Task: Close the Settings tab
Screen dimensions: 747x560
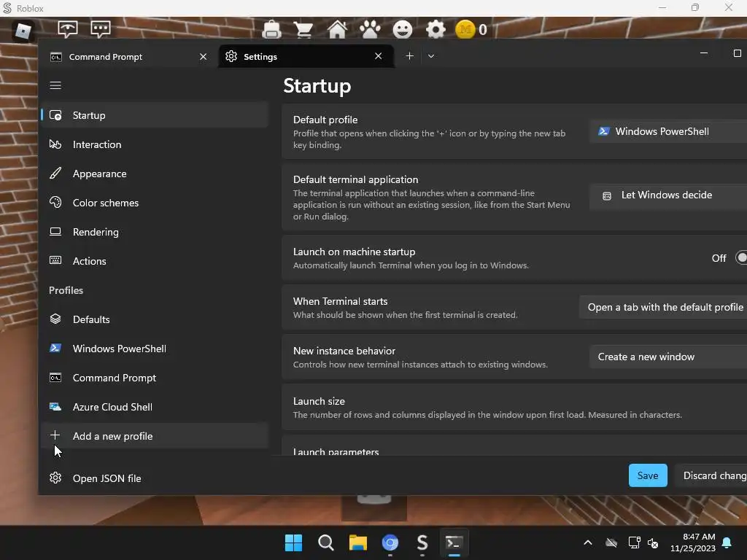Action: tap(379, 56)
